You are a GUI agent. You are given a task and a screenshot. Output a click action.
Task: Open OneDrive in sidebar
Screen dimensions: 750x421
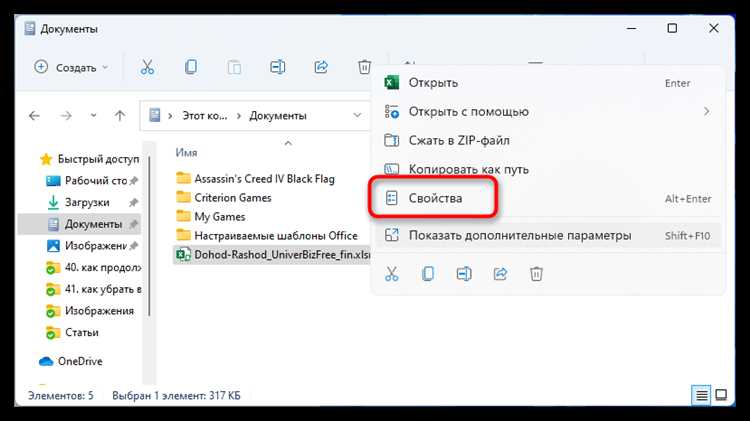[71, 361]
